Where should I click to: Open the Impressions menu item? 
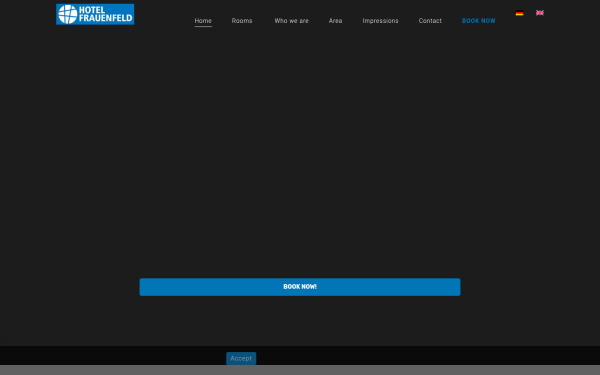(380, 21)
